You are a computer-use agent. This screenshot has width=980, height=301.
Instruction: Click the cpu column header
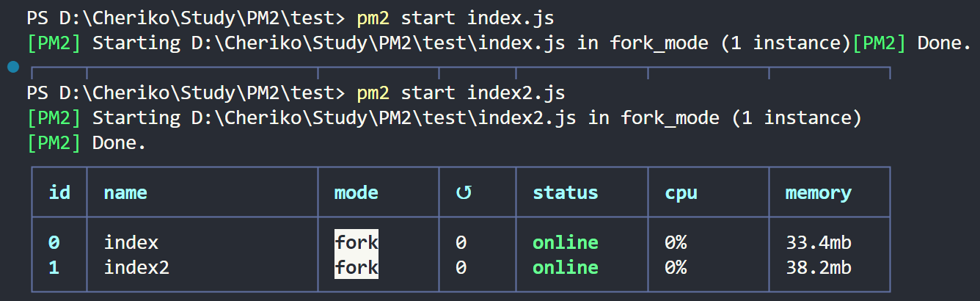click(681, 193)
